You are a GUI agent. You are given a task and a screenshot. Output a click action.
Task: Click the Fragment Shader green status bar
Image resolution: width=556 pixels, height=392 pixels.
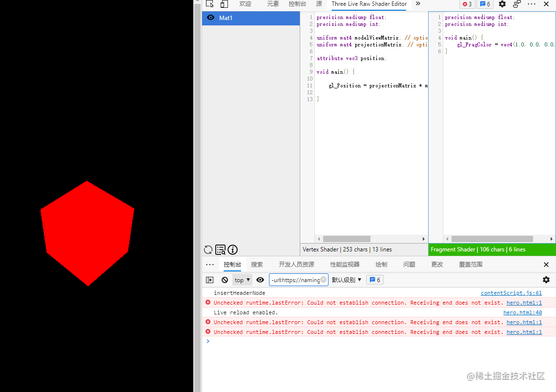(492, 249)
